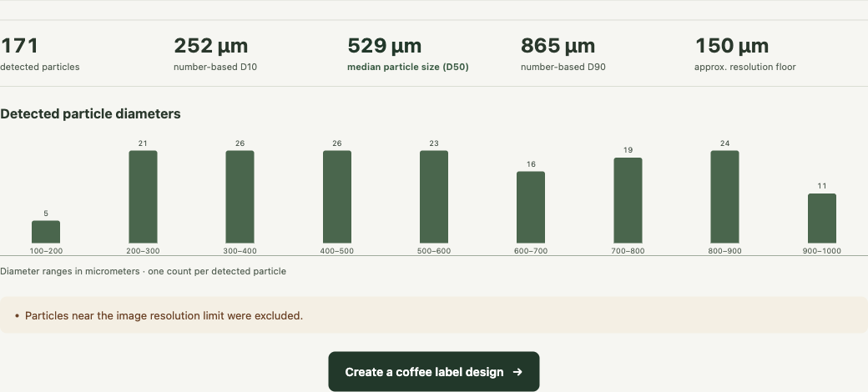Click the 529 µm median value
This screenshot has width=868, height=392.
[x=384, y=46]
